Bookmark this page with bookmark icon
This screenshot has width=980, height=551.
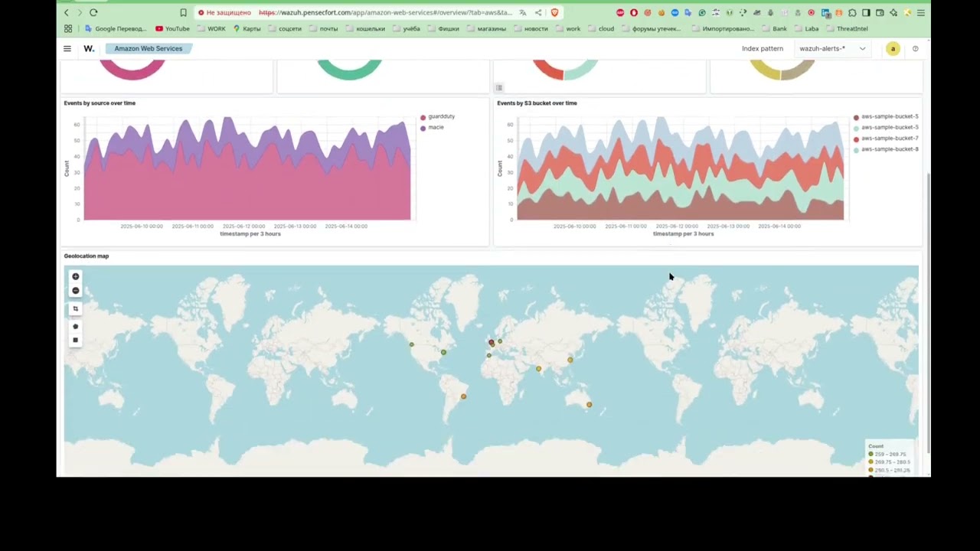pos(183,12)
